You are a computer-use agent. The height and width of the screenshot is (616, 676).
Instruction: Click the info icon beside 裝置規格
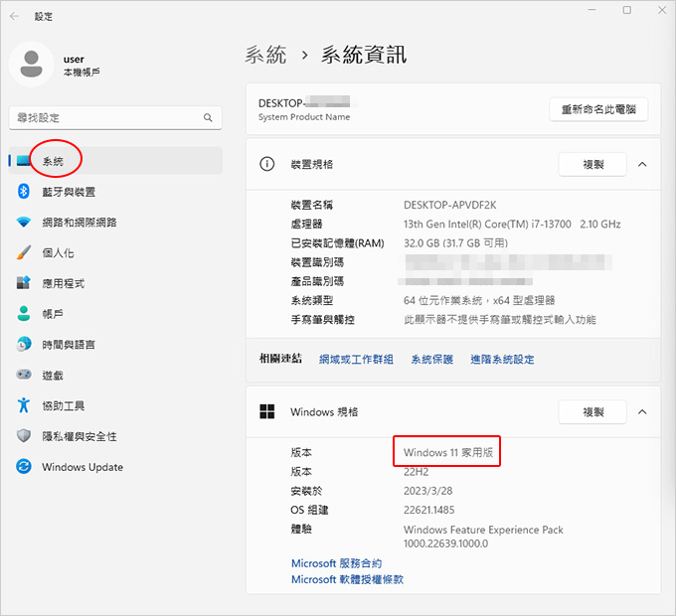pos(266,164)
